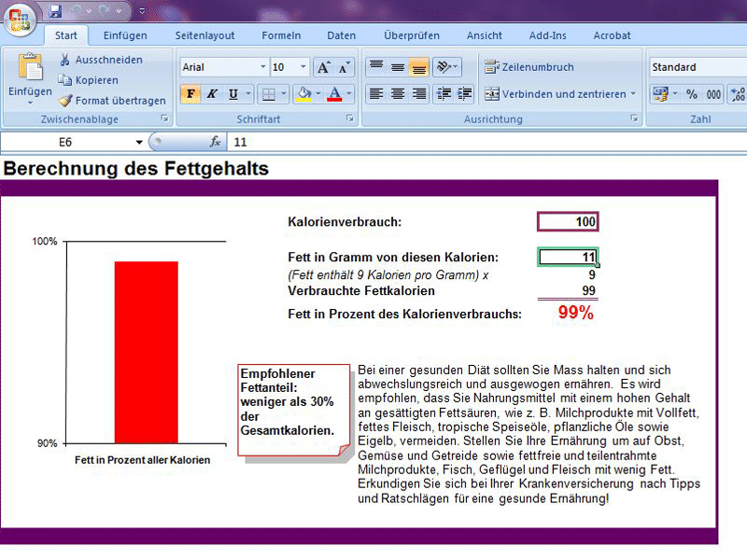Click the fx insert function icon
747x560 pixels.
[216, 142]
